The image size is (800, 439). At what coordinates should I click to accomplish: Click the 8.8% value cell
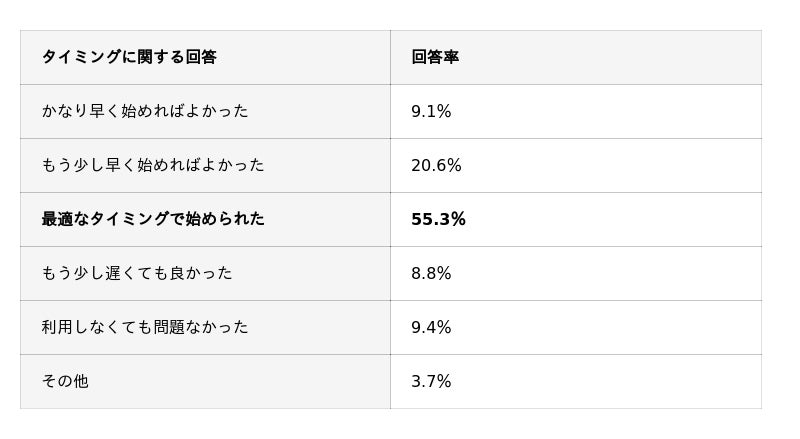coord(431,274)
